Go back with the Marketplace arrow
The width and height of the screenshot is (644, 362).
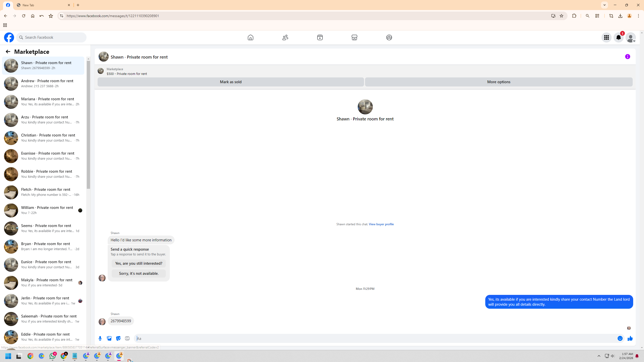8,52
